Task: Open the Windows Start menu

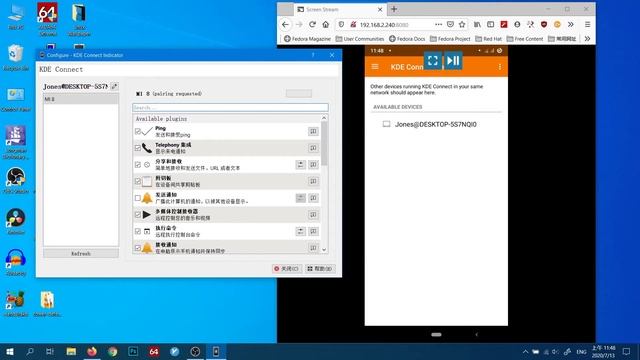Action: click(10, 351)
